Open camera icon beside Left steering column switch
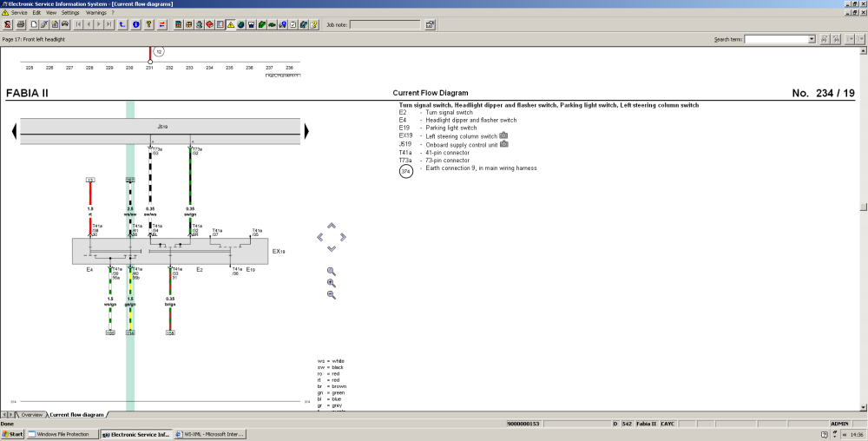Image resolution: width=868 pixels, height=441 pixels. pyautogui.click(x=503, y=135)
